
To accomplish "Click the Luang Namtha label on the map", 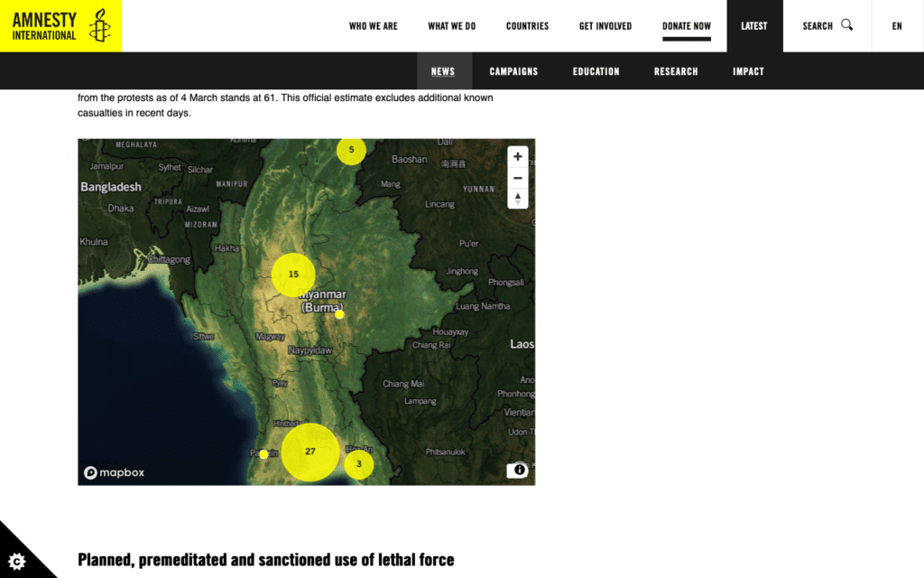I will click(x=483, y=306).
